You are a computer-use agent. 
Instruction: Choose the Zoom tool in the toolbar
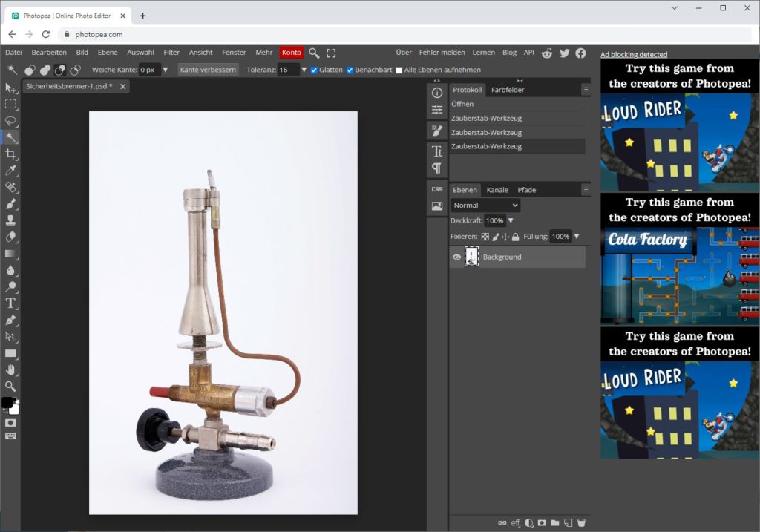point(10,386)
